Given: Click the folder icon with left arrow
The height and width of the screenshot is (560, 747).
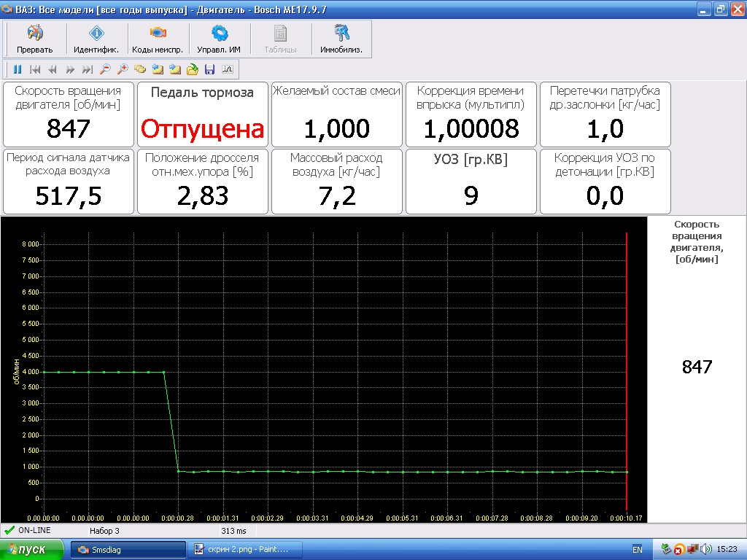Looking at the screenshot, I should pyautogui.click(x=158, y=69).
